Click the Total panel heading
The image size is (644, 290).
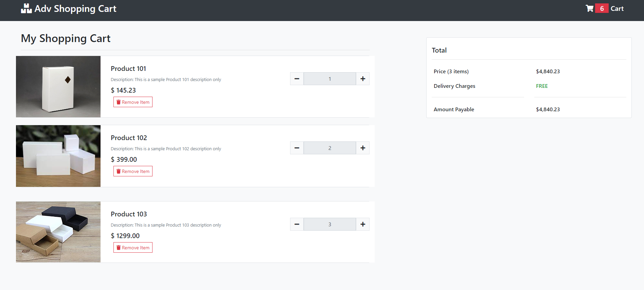click(439, 50)
